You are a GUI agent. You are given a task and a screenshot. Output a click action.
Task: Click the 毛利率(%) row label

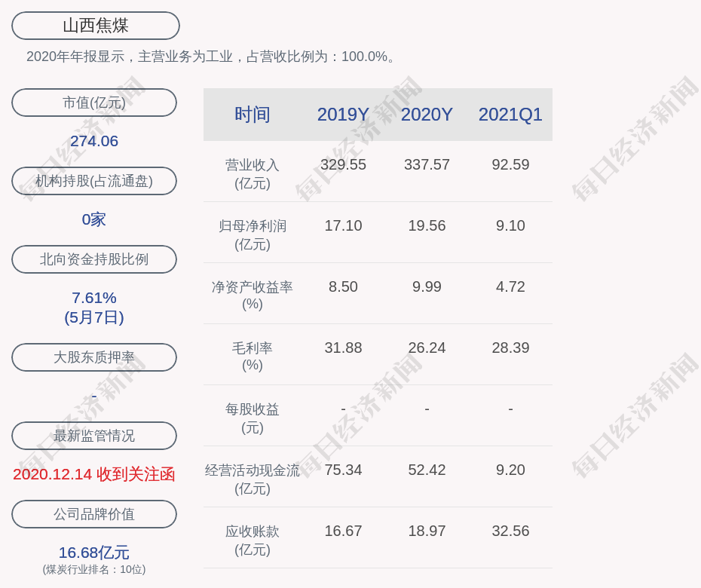(253, 357)
